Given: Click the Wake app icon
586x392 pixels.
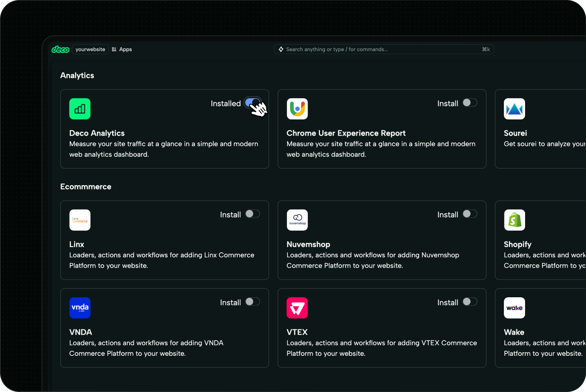Looking at the screenshot, I should click(x=514, y=308).
